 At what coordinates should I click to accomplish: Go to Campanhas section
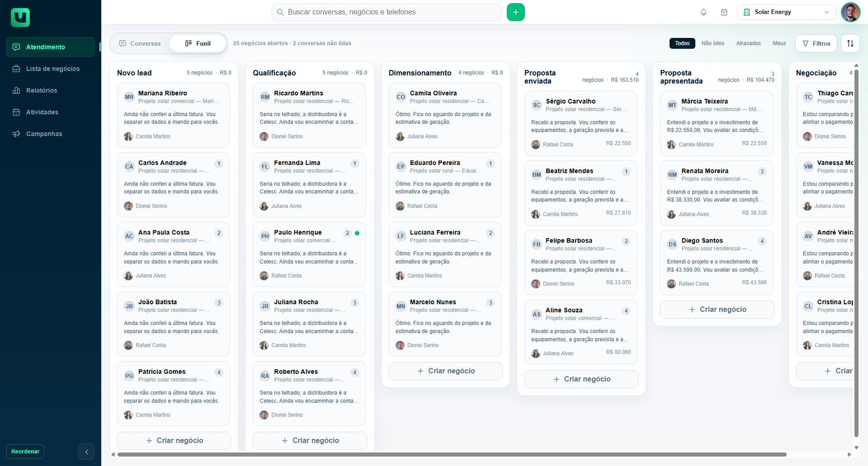pos(50,134)
